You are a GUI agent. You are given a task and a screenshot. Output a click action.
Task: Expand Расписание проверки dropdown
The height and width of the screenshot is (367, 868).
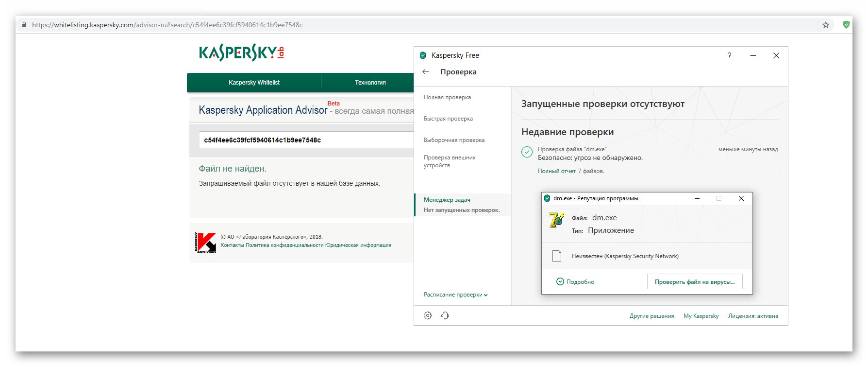click(456, 295)
